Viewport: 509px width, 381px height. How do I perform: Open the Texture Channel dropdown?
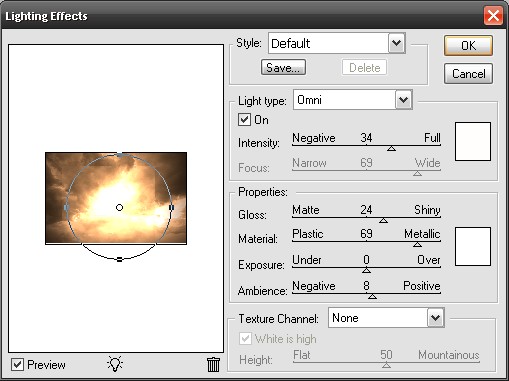(436, 318)
